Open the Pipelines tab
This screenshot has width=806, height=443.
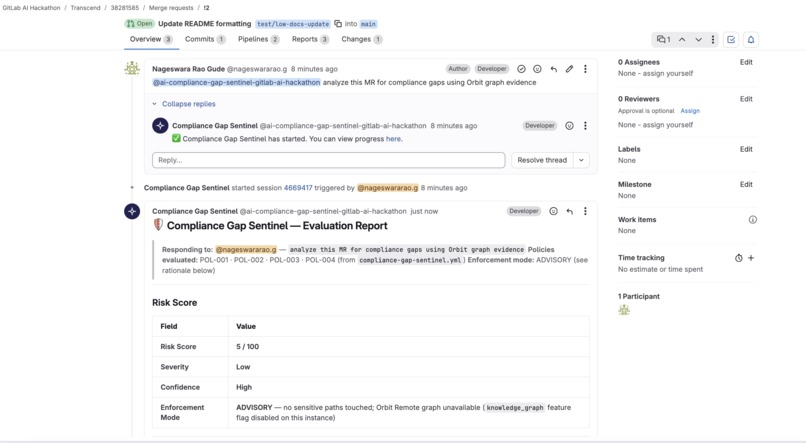pyautogui.click(x=259, y=39)
